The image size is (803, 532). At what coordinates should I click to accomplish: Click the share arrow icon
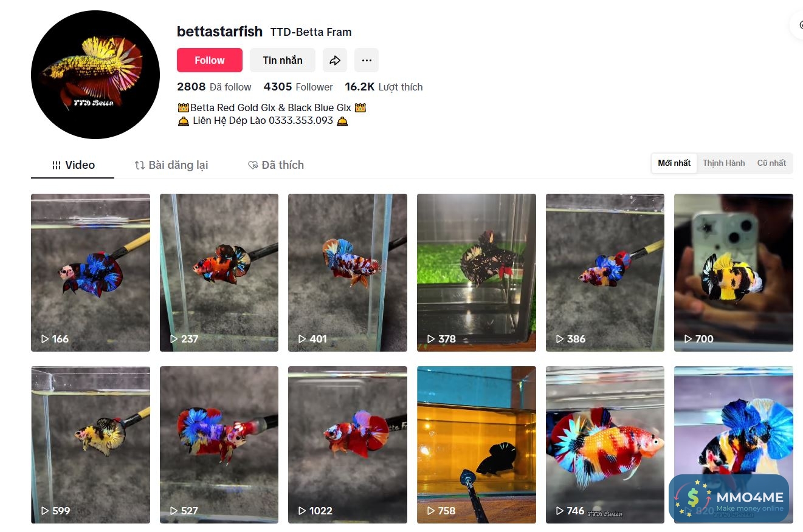(x=335, y=60)
